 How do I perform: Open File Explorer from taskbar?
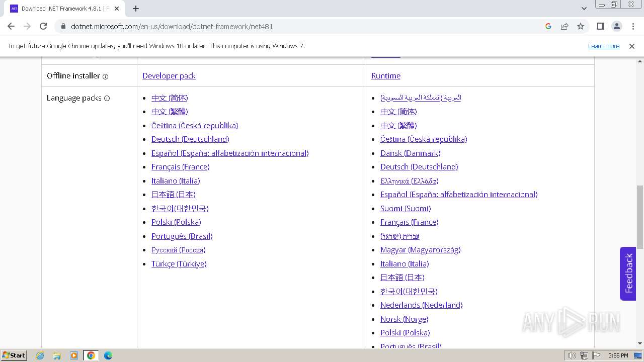tap(57, 355)
